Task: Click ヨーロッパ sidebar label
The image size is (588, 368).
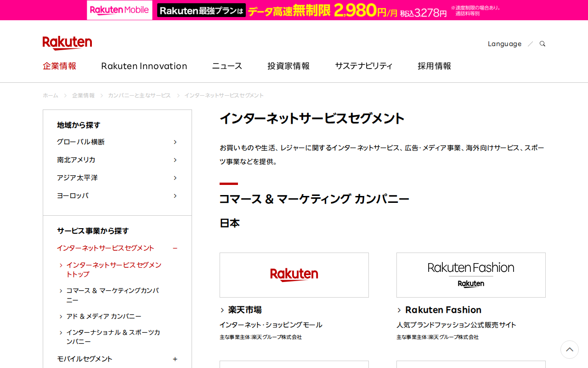Action: pos(73,196)
